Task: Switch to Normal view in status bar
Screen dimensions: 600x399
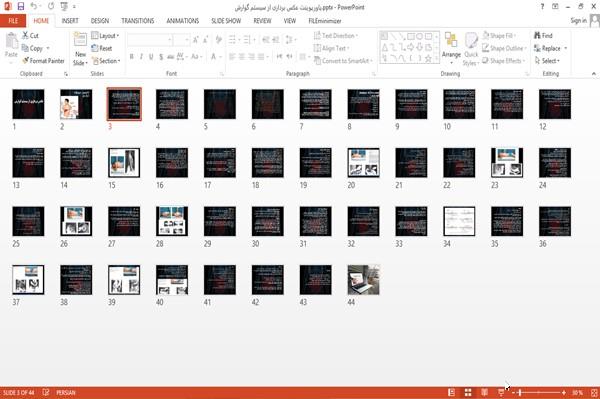Action: (x=452, y=392)
